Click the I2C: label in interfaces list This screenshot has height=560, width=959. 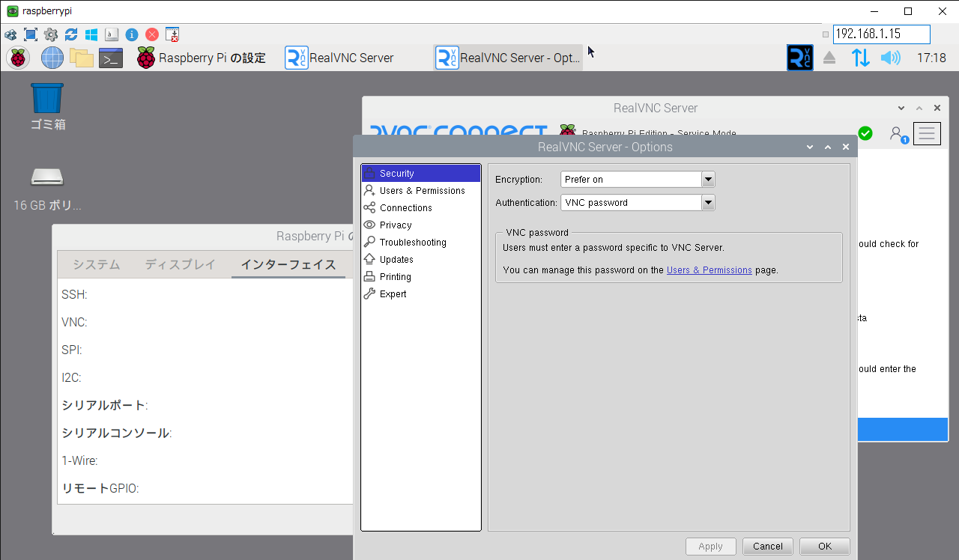(71, 377)
